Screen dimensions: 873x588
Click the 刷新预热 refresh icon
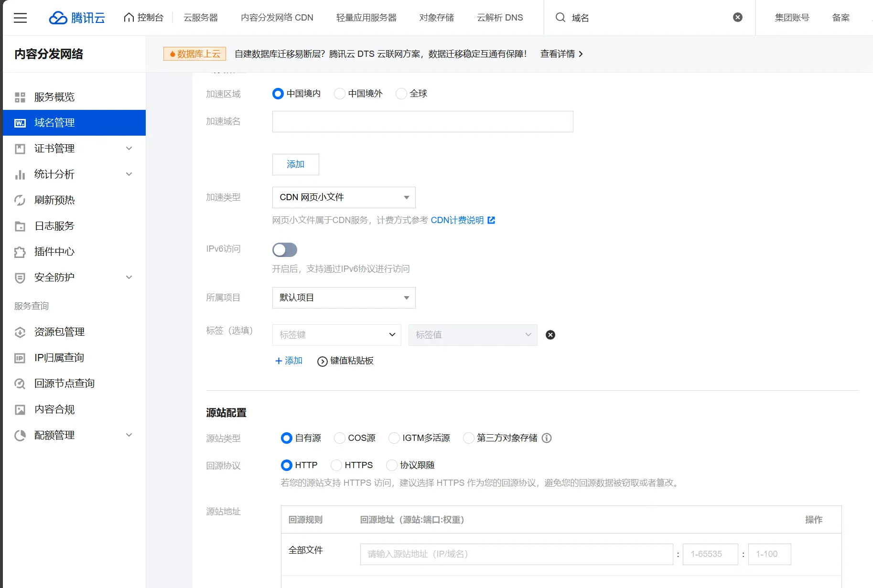pyautogui.click(x=20, y=201)
